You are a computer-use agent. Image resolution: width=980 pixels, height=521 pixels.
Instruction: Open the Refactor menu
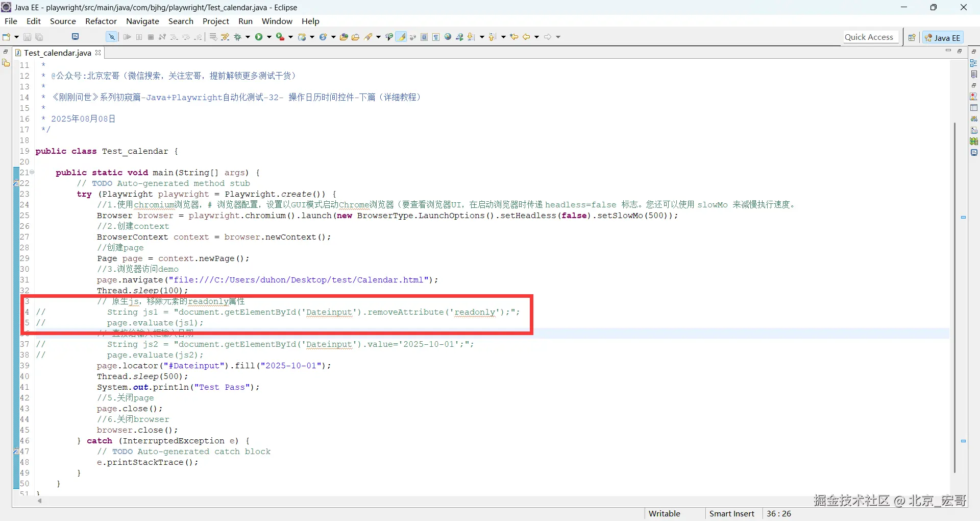[x=101, y=21]
